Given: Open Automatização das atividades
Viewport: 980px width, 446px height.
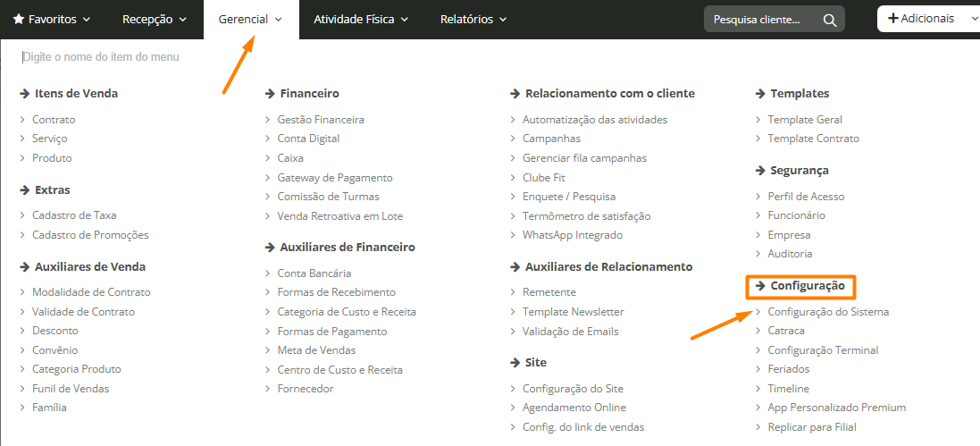Looking at the screenshot, I should coord(595,120).
